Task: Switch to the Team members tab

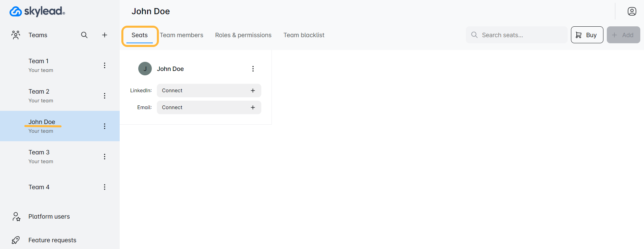Action: (182, 35)
